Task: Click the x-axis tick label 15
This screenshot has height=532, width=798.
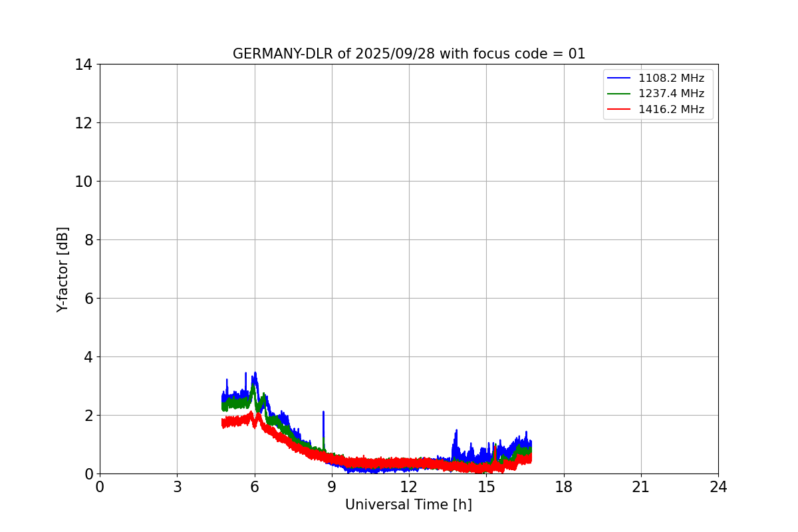Action: [x=486, y=487]
